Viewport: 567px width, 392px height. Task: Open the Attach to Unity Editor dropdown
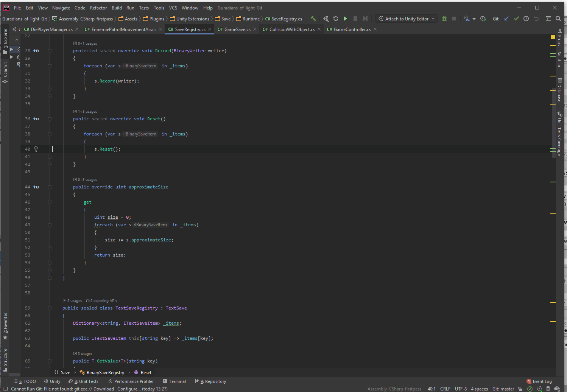[x=407, y=19]
